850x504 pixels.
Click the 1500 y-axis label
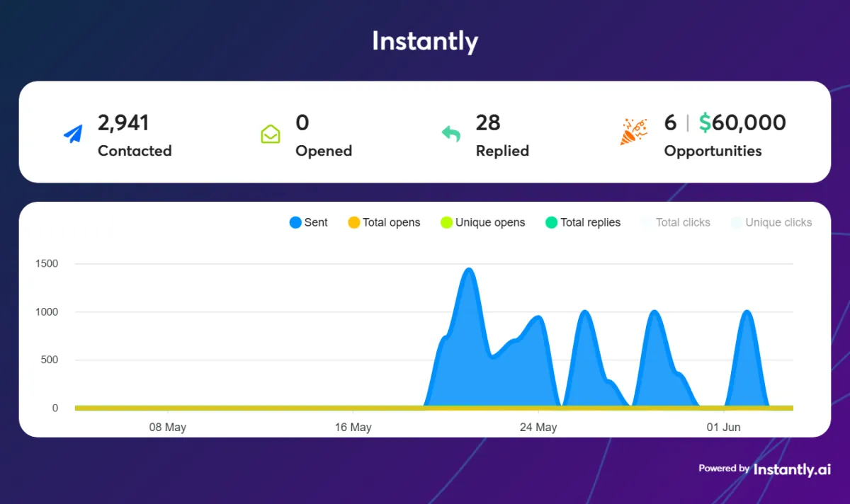(x=46, y=264)
